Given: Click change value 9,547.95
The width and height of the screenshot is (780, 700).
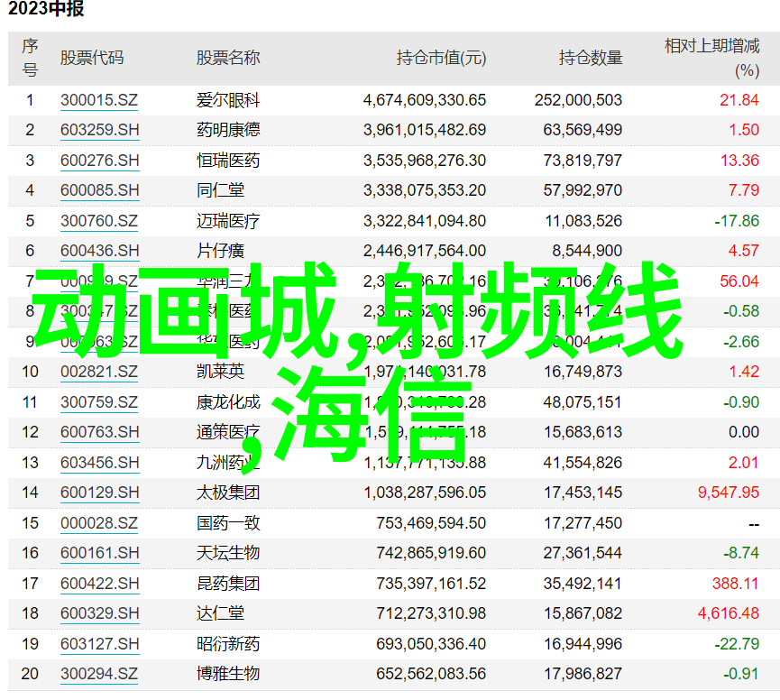Looking at the screenshot, I should click(x=729, y=493).
